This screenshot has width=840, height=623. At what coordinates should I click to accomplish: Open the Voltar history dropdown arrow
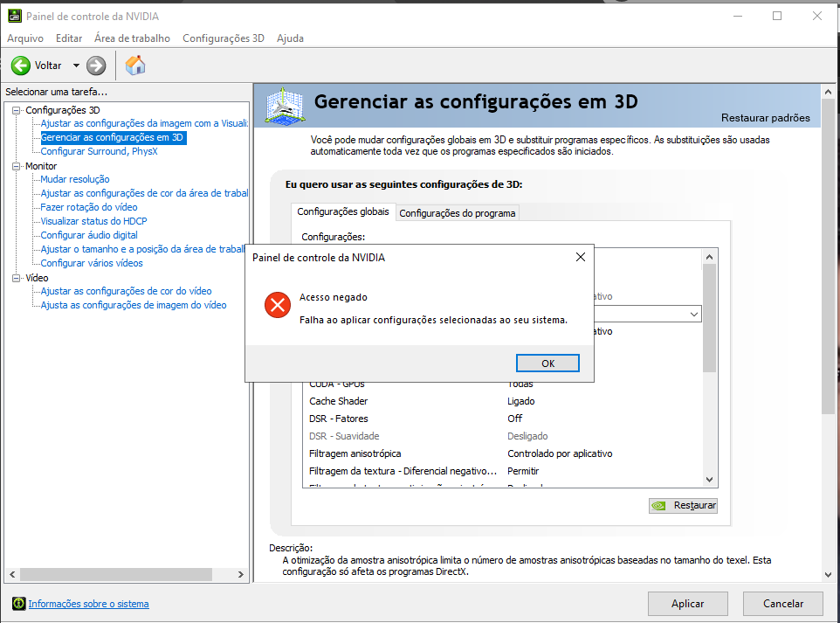(x=76, y=66)
